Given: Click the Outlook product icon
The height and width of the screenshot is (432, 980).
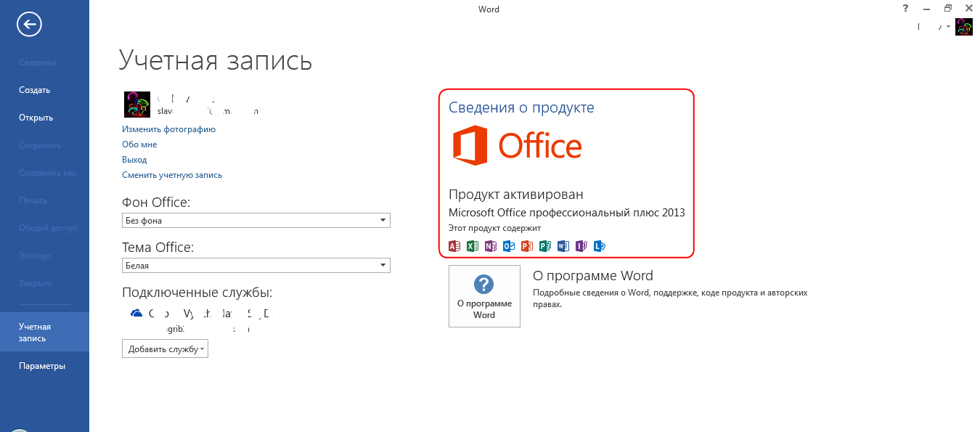Looking at the screenshot, I should click(509, 246).
